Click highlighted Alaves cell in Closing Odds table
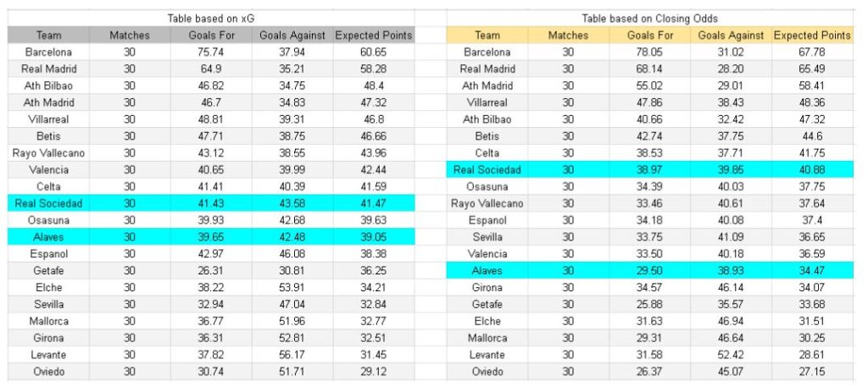The image size is (868, 387). coord(487,270)
